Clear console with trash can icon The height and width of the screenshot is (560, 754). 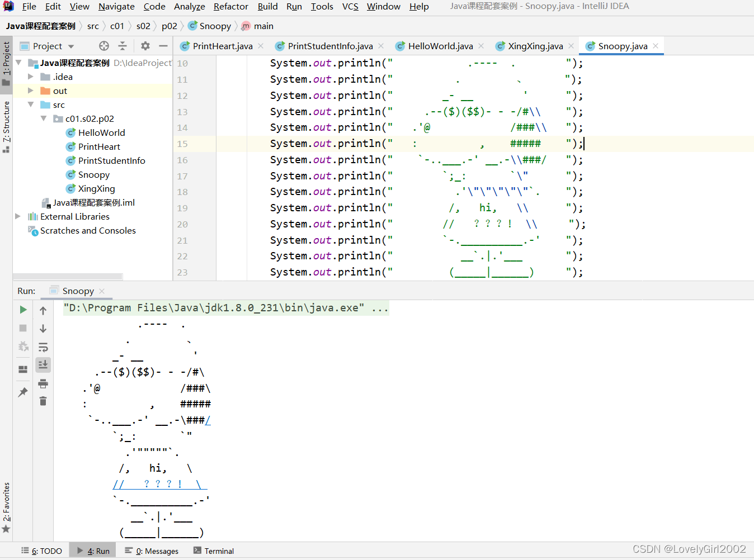pos(43,401)
